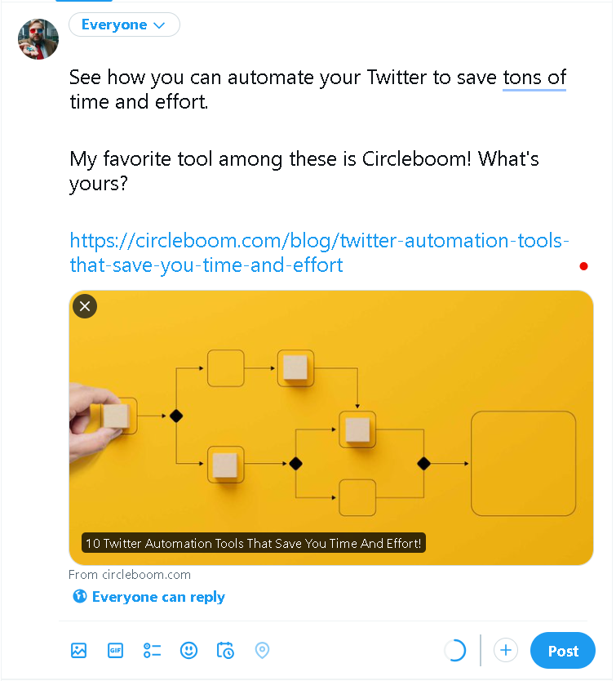Select the schedule tweet icon
616x681 pixels.
click(225, 650)
